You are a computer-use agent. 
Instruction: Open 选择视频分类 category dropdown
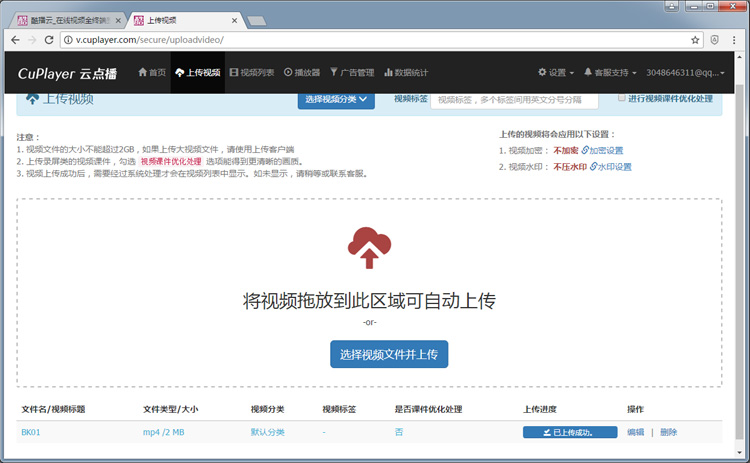coord(336,99)
